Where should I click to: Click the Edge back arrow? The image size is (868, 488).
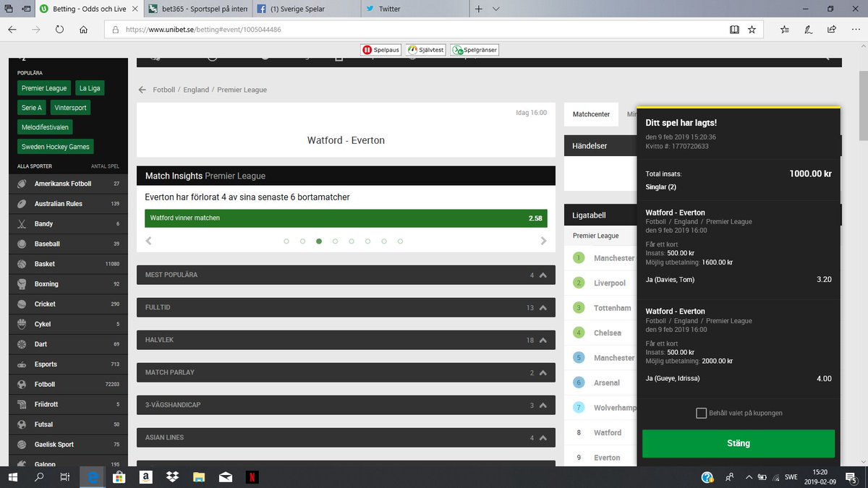12,30
